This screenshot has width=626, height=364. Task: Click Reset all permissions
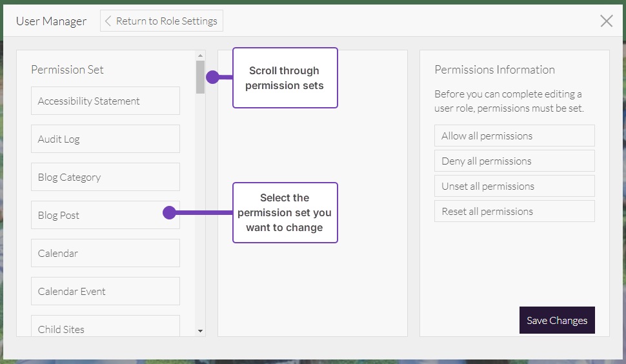(x=514, y=211)
